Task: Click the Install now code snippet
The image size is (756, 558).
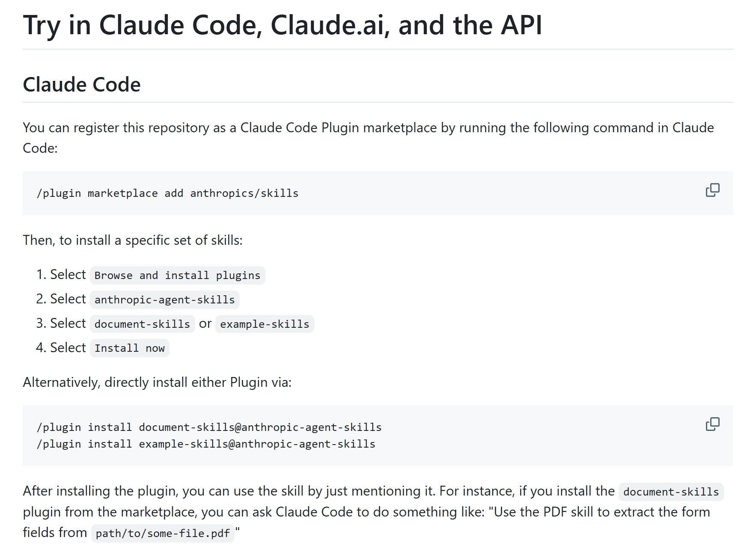Action: pos(129,348)
